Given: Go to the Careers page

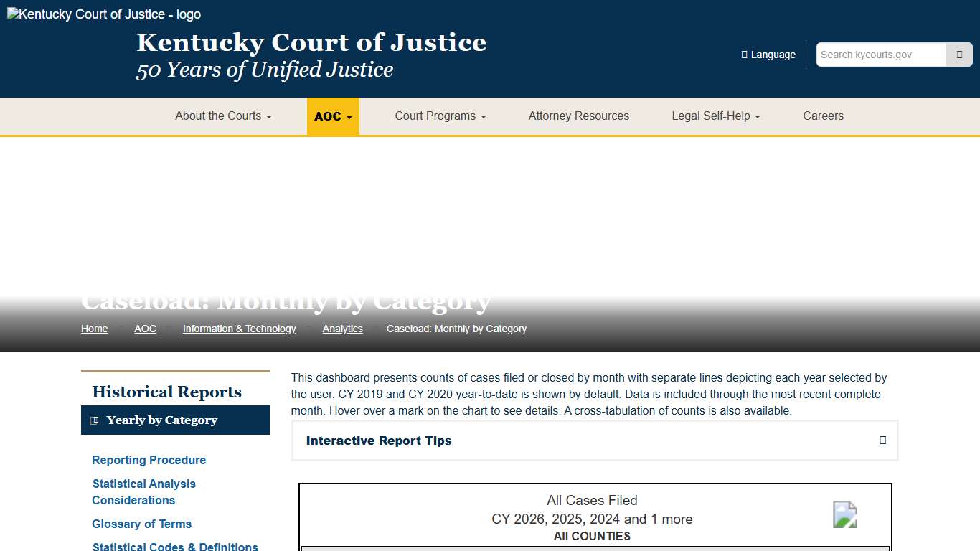Looking at the screenshot, I should click(x=823, y=116).
